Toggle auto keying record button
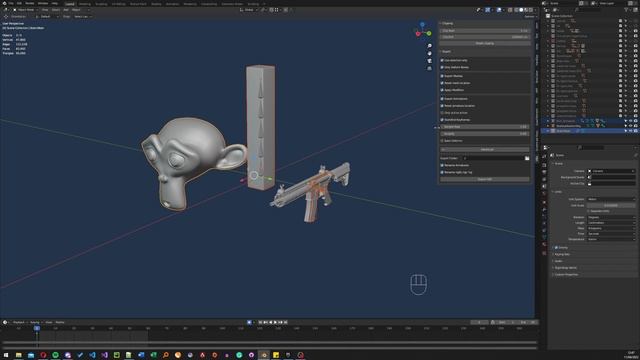The width and height of the screenshot is (640, 360). [249, 322]
